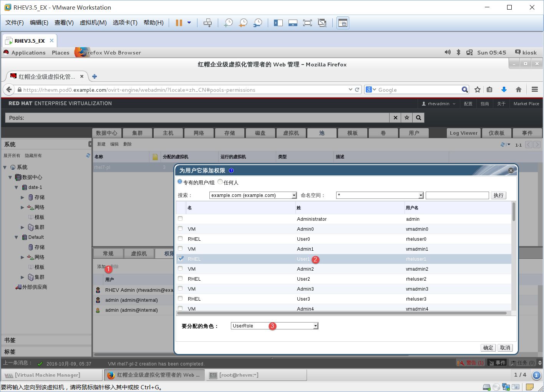
Task: Select 专有的用户/组 radio button
Action: (x=180, y=182)
